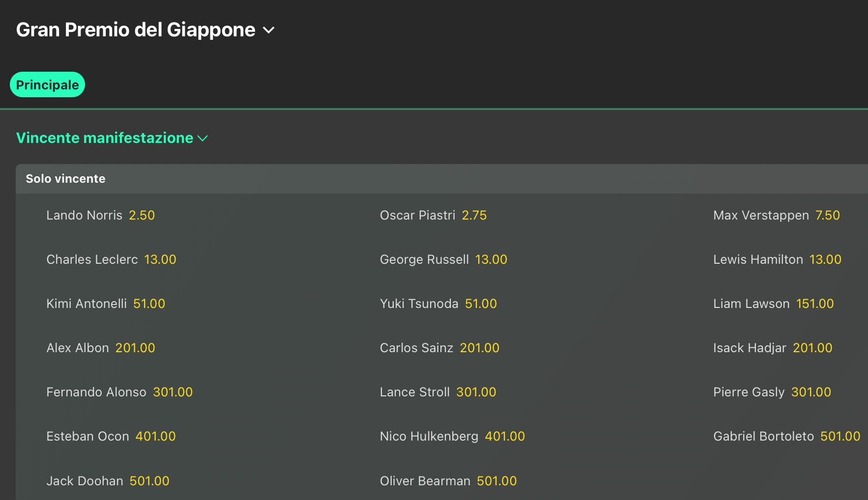Click Lewis Hamilton odds 13.00
This screenshot has height=500, width=868.
click(825, 259)
